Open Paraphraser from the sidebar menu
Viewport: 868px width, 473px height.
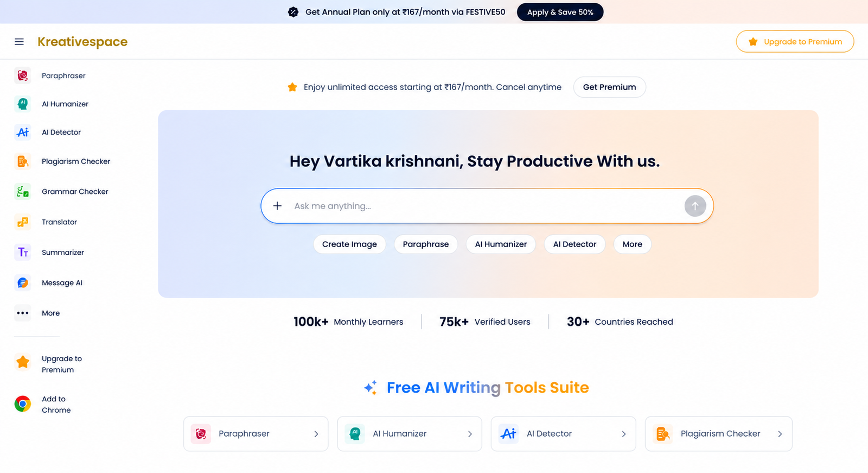click(x=63, y=75)
